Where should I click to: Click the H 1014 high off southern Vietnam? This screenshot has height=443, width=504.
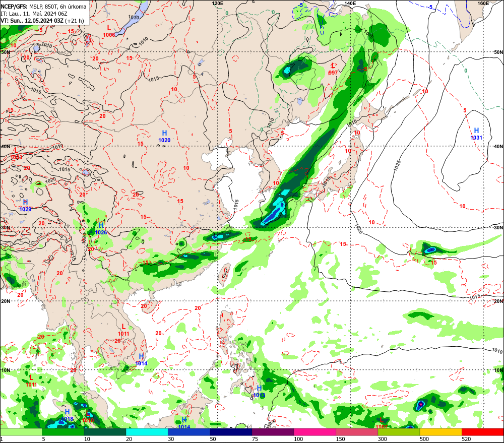pos(141,360)
